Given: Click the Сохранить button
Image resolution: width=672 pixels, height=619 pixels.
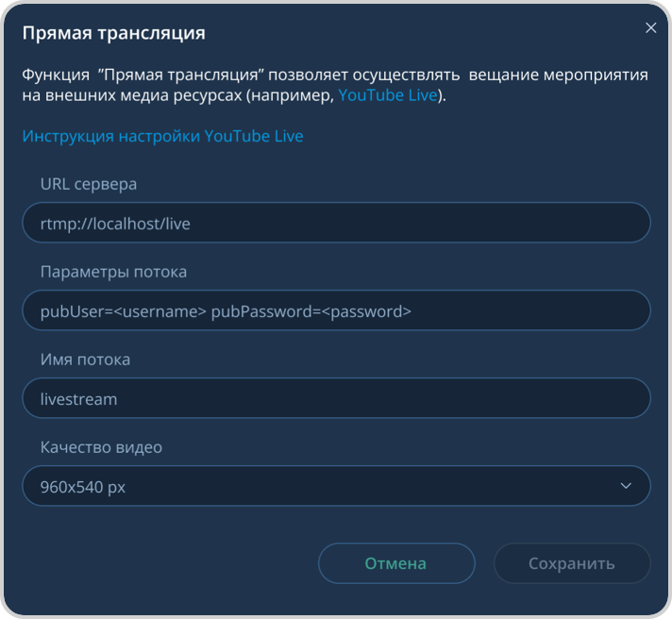Looking at the screenshot, I should tap(571, 563).
